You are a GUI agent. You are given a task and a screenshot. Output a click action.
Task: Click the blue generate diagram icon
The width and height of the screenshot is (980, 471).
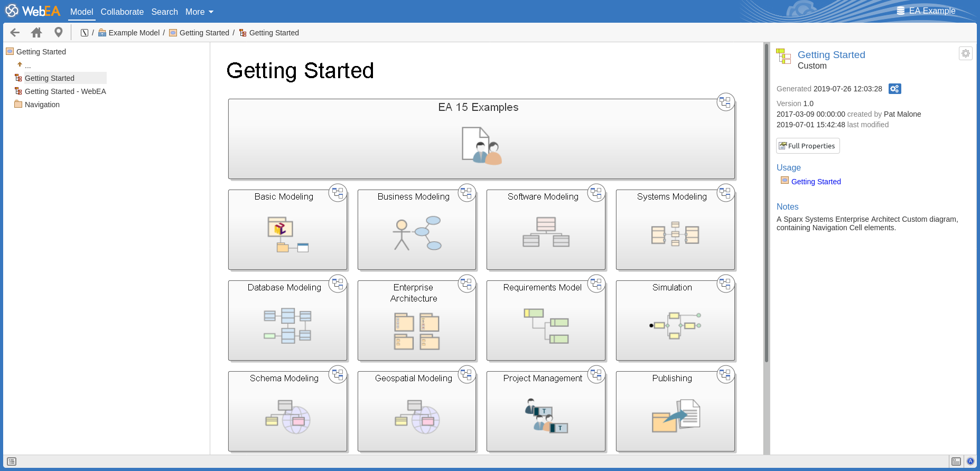coord(894,89)
